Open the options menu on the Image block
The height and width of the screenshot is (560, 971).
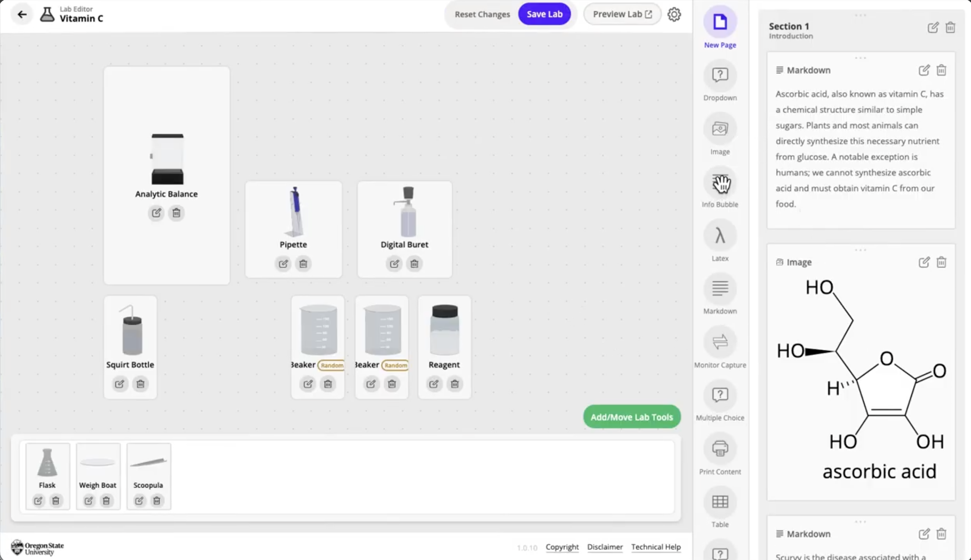pyautogui.click(x=860, y=249)
